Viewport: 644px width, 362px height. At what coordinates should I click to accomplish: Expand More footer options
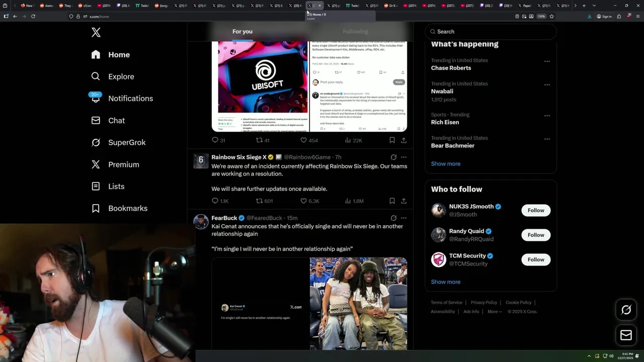click(495, 312)
